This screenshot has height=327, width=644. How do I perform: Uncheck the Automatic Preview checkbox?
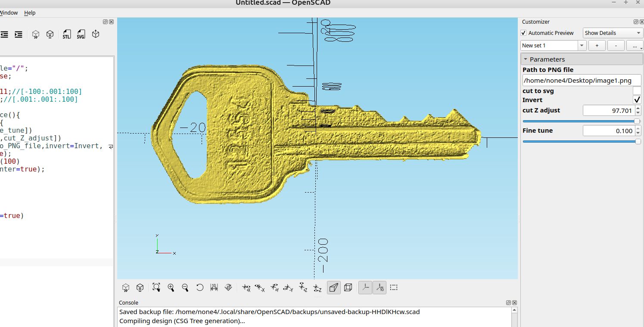[x=523, y=33]
